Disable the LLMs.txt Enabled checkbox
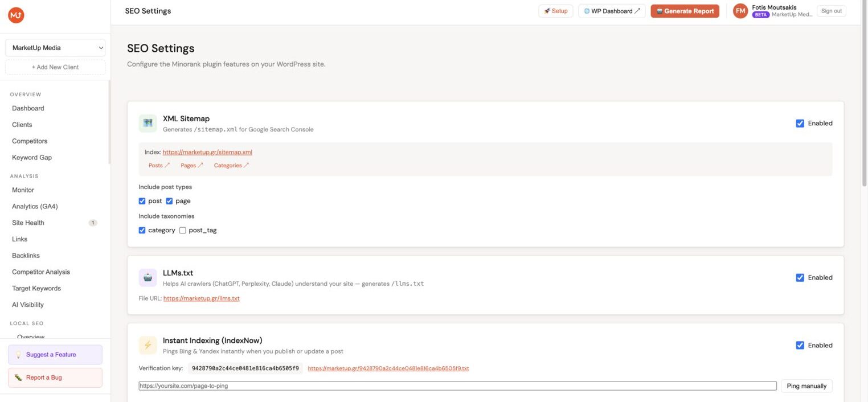Viewport: 868px width, 402px height. click(x=800, y=277)
